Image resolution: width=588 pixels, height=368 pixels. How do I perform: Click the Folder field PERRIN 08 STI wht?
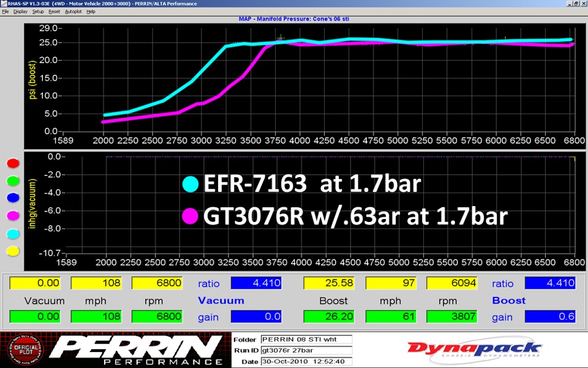click(306, 339)
